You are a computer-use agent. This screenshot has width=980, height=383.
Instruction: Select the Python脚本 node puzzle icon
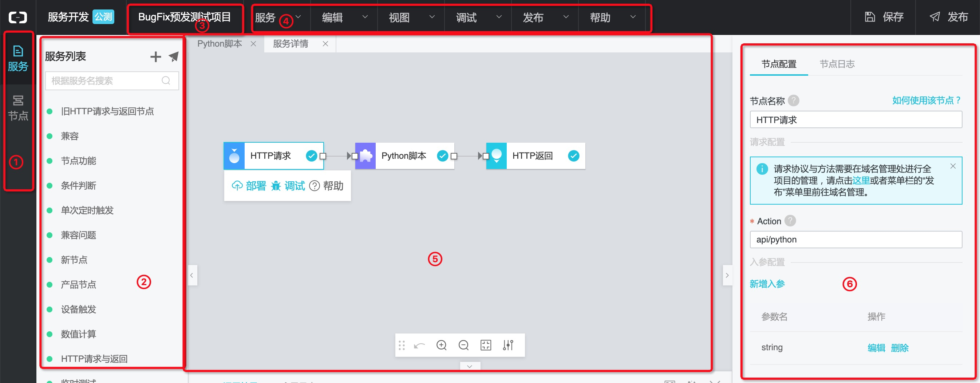point(365,155)
